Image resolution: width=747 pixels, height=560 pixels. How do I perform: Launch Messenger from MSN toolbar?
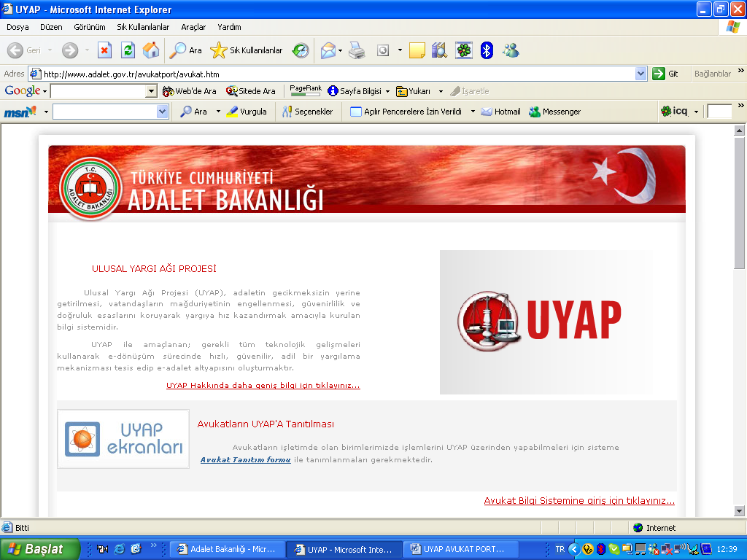point(555,112)
